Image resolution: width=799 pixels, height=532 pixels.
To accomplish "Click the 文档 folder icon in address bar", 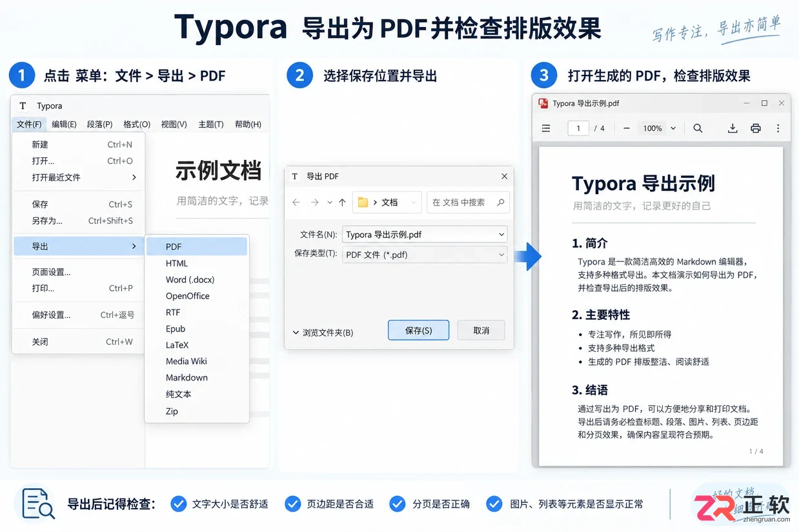I will pyautogui.click(x=363, y=202).
